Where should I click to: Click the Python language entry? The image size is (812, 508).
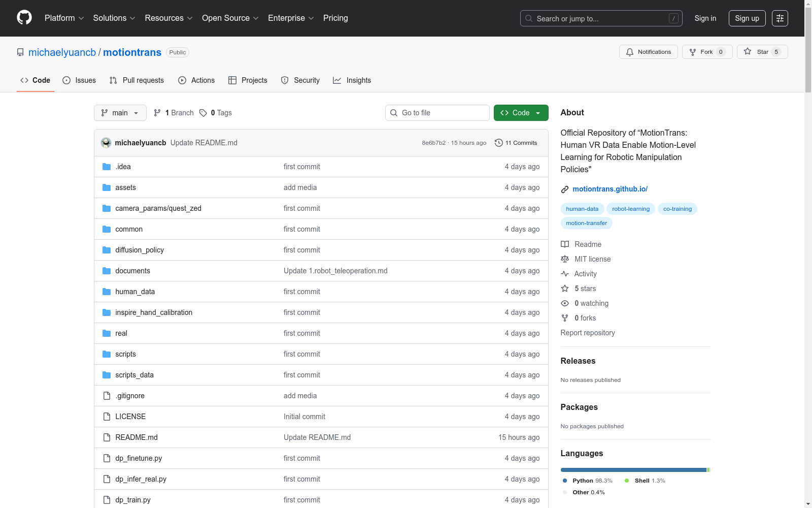pyautogui.click(x=588, y=481)
